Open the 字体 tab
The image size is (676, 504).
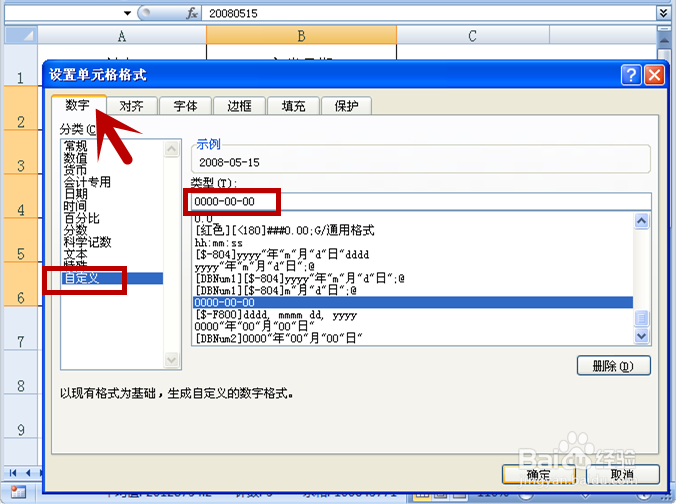[x=185, y=106]
